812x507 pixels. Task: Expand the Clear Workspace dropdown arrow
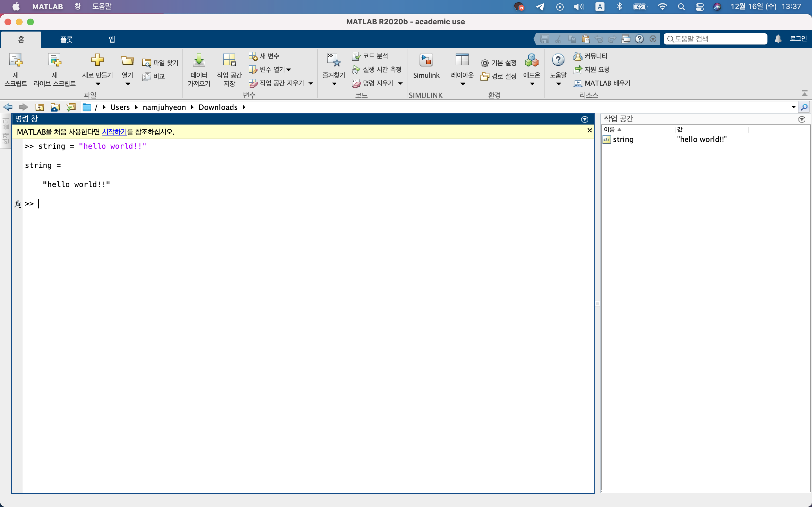pyautogui.click(x=311, y=83)
